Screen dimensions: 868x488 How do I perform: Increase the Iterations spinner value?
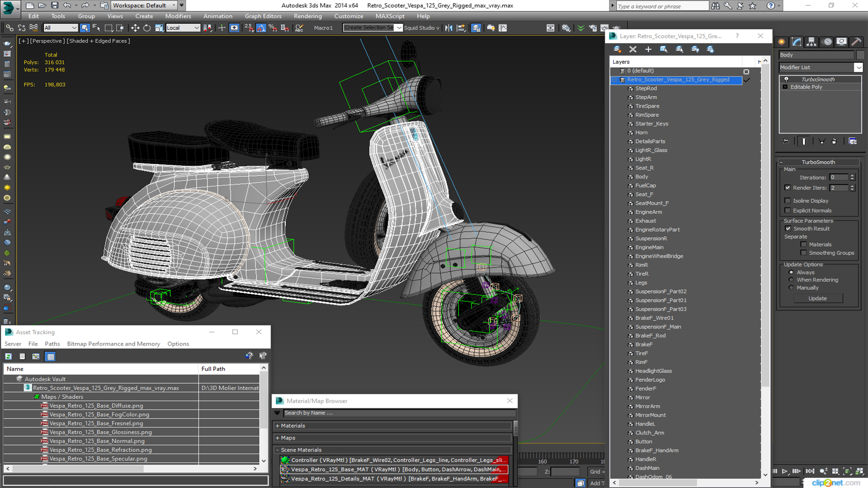(x=852, y=176)
